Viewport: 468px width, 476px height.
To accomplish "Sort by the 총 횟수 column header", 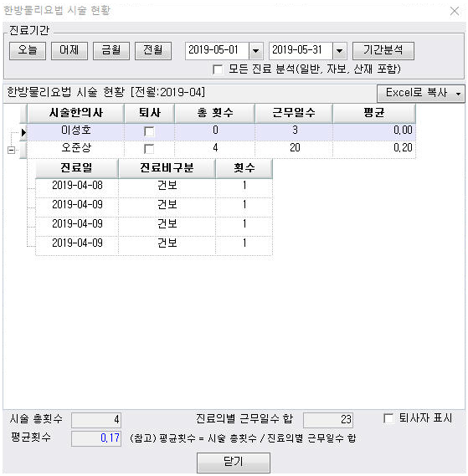I will tap(215, 113).
